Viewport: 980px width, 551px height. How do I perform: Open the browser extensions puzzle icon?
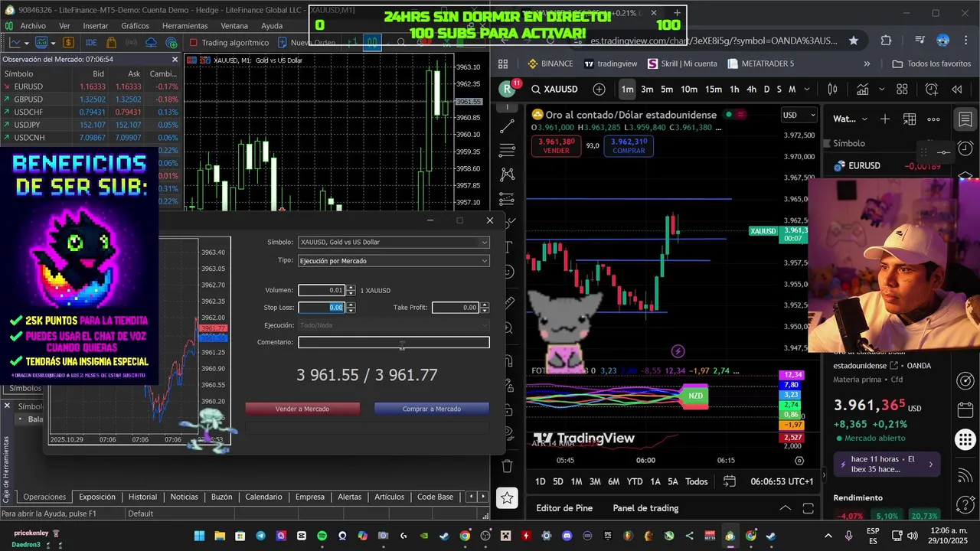pos(886,41)
